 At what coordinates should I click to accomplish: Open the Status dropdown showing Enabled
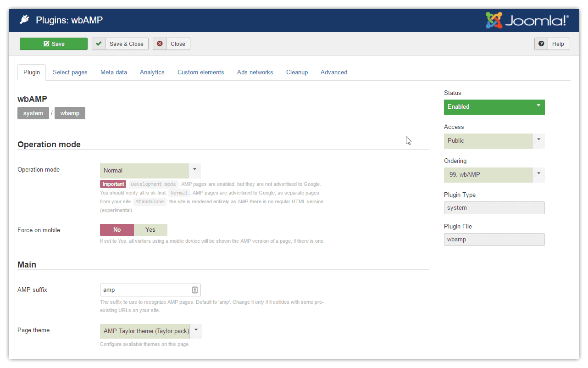494,107
